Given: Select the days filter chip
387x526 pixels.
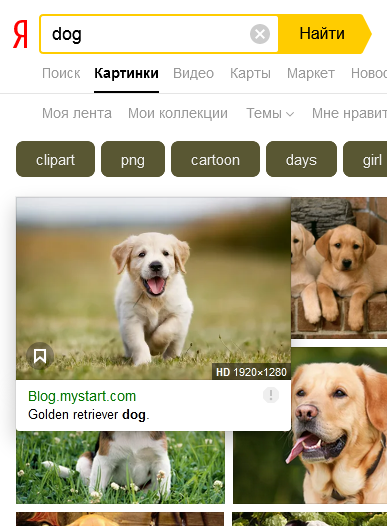Looking at the screenshot, I should pyautogui.click(x=301, y=159).
